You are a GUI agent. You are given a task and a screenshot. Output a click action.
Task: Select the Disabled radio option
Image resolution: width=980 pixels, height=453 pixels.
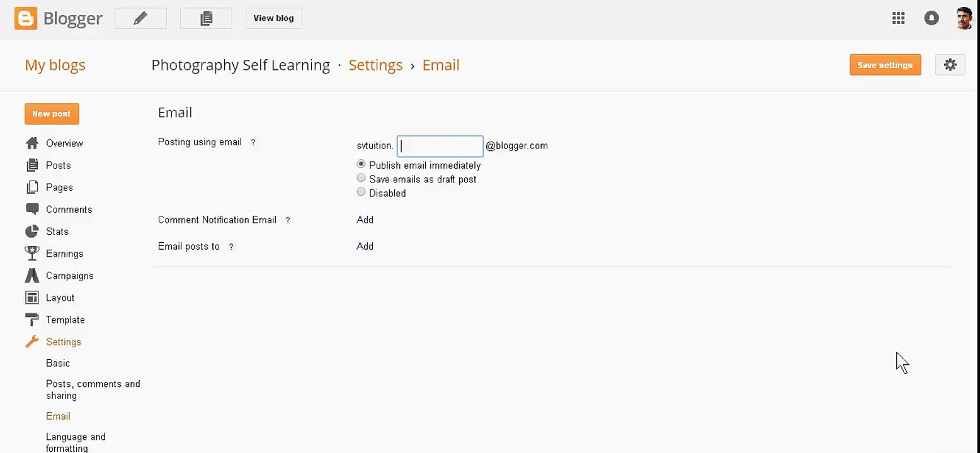(361, 192)
